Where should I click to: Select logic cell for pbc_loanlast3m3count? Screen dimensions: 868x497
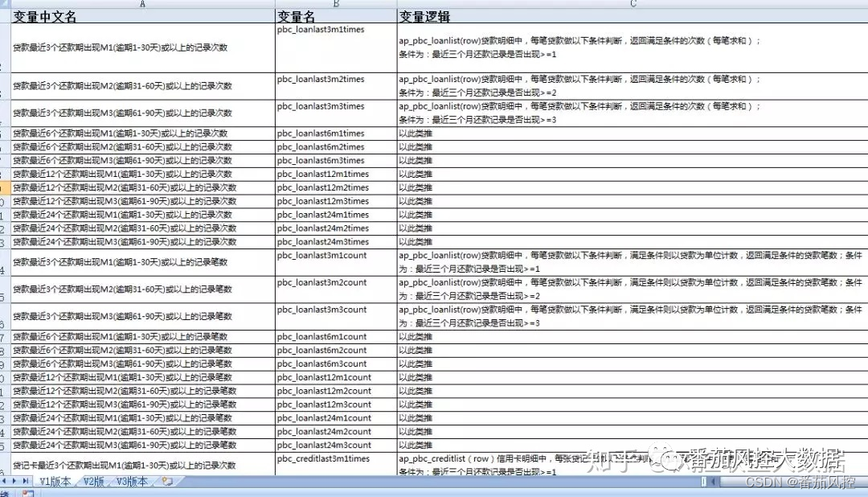point(633,316)
